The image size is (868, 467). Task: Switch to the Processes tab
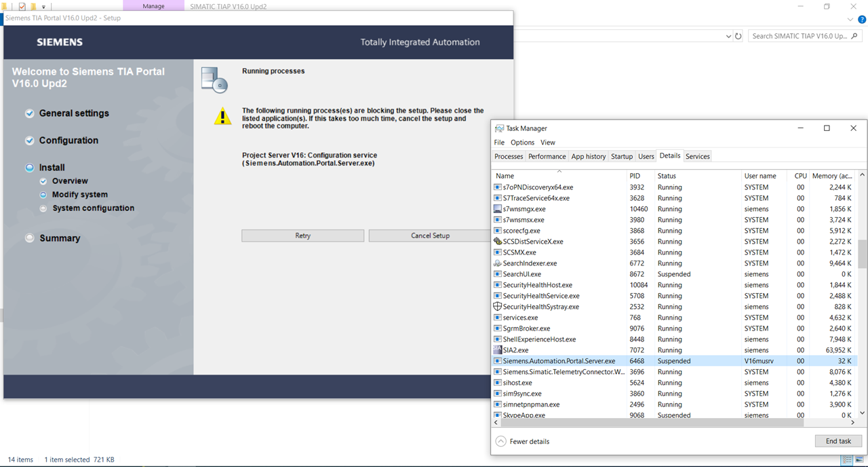509,156
